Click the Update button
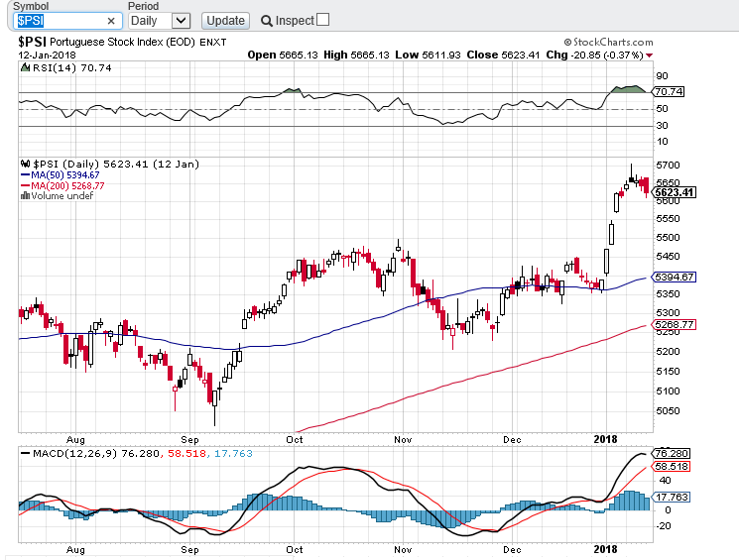The width and height of the screenshot is (739, 560). (x=226, y=21)
